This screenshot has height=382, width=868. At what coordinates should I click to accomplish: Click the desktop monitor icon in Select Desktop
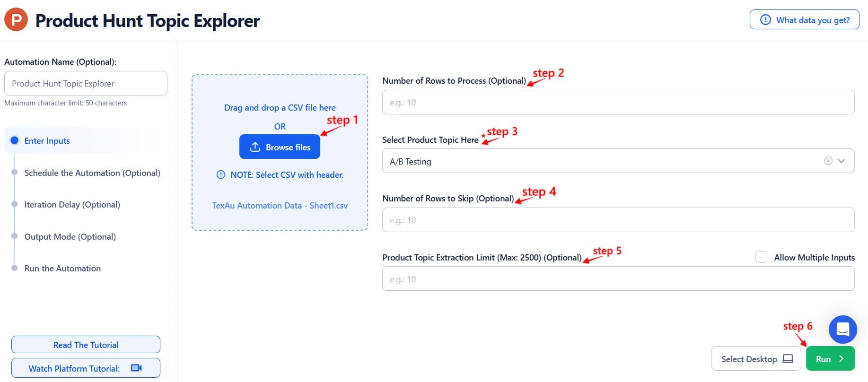click(788, 358)
